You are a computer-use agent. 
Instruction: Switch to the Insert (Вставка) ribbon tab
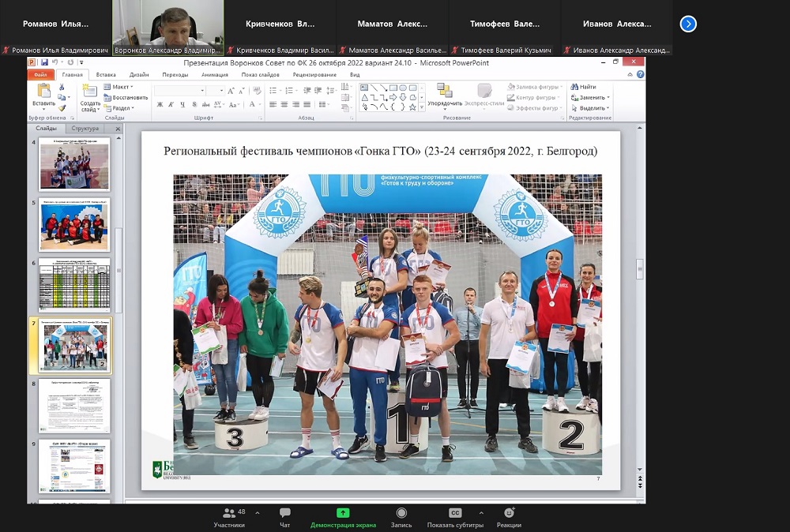[x=106, y=75]
